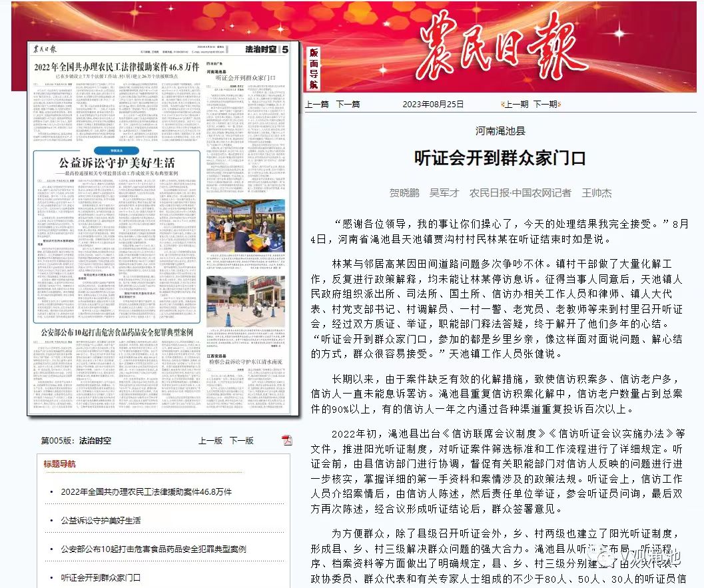
Task: Click the hearing meeting photo in page thumbnail
Action: coord(245,226)
